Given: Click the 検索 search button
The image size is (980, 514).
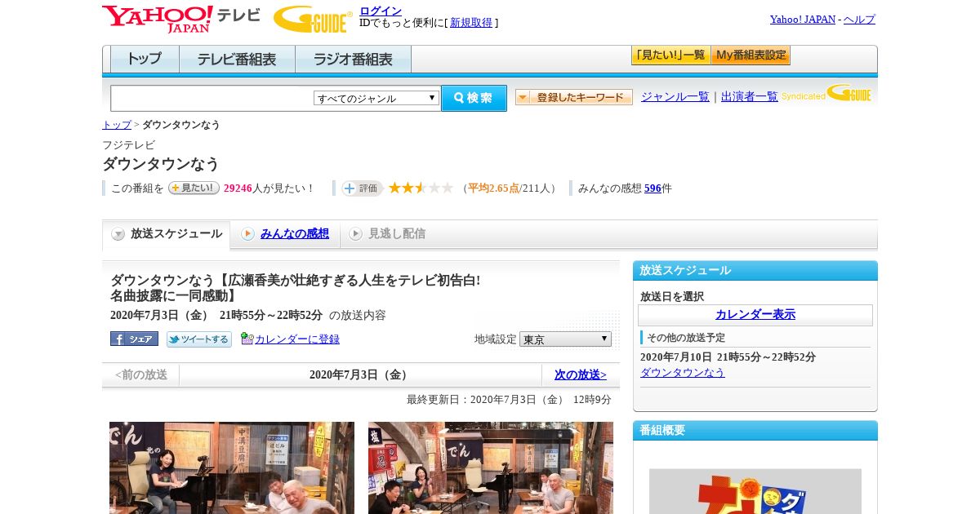Looking at the screenshot, I should [x=474, y=98].
